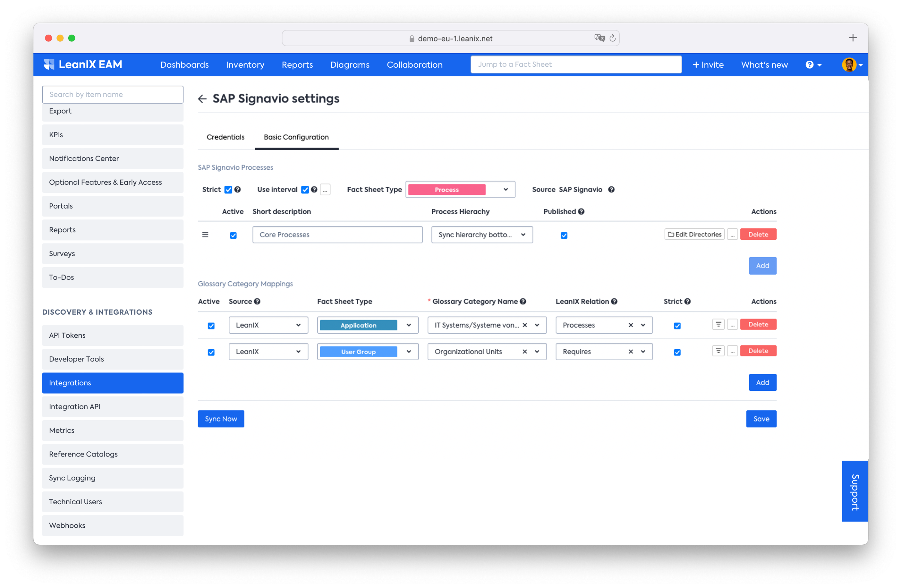Screen dimensions: 901x588
Task: Open filter icon in the User Group mapping row
Action: 718,351
